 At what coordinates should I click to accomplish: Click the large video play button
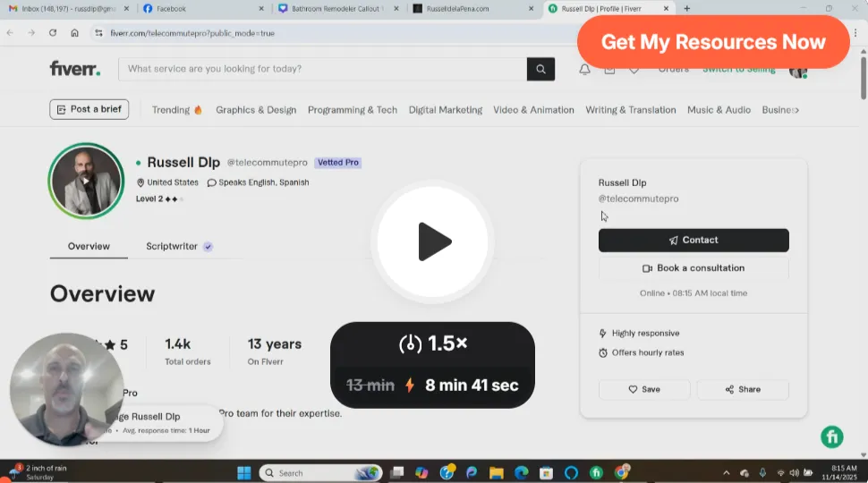click(x=432, y=241)
